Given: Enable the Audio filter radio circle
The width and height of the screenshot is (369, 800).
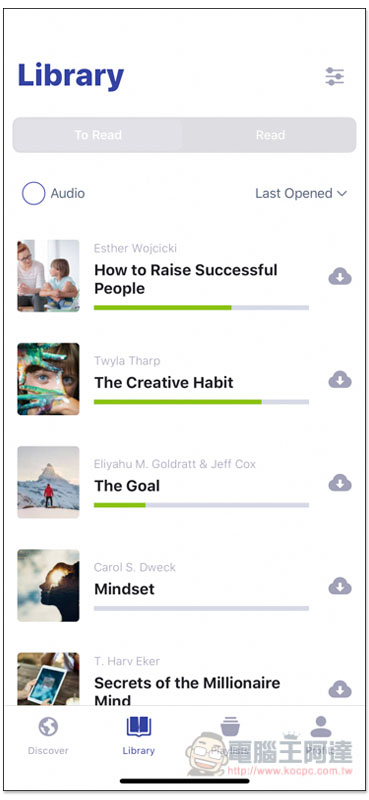Looking at the screenshot, I should coord(34,193).
